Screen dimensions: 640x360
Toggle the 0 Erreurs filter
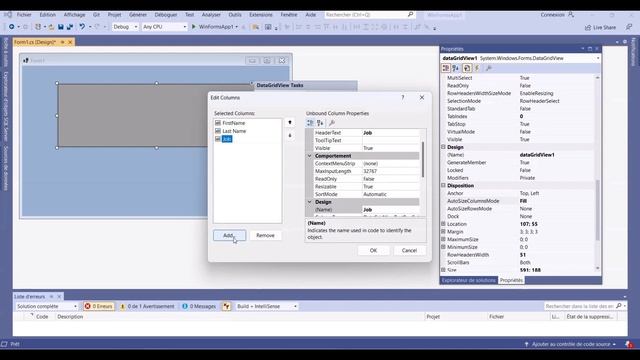(99, 306)
